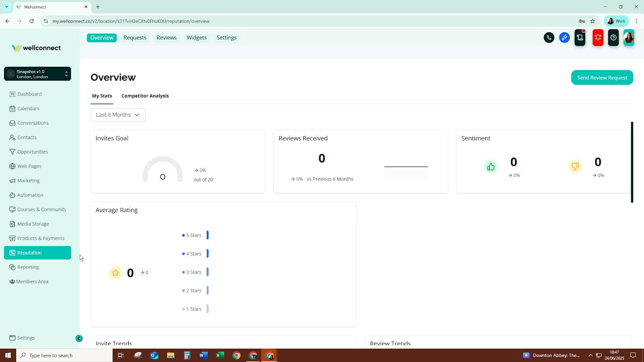
Task: Go to Automation in the sidebar
Action: coord(30,195)
